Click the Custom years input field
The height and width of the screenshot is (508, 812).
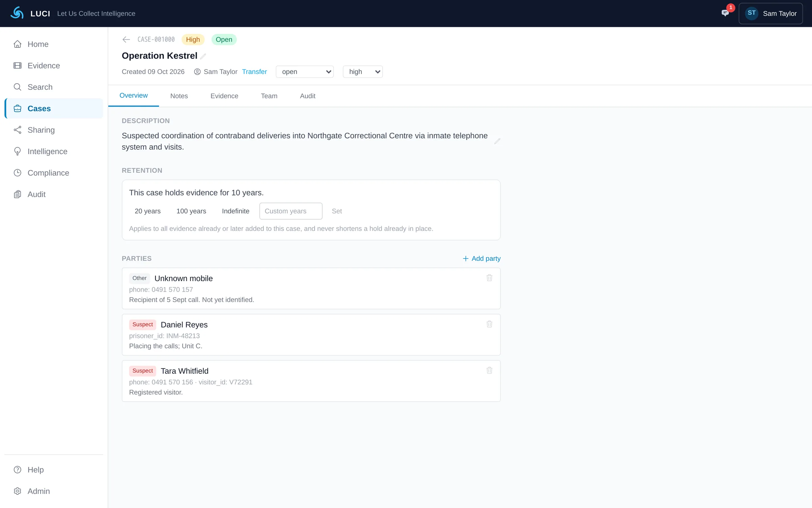[x=291, y=211]
